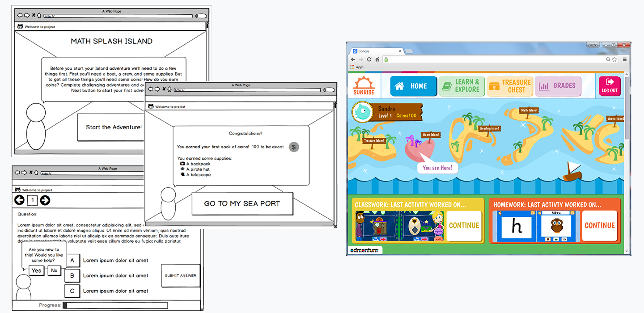Select answer option B
Viewport: 644px width, 313px height.
click(72, 275)
